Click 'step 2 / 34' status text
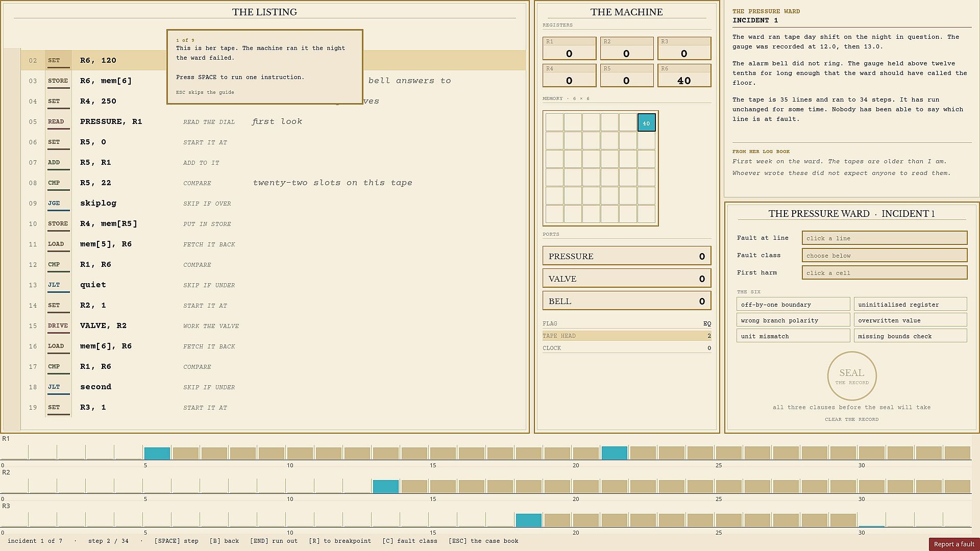Viewport: 980px width, 551px height. coord(108,541)
